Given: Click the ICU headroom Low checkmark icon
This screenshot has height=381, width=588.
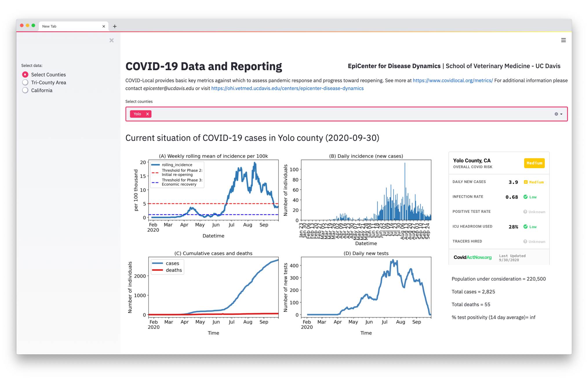Looking at the screenshot, I should (525, 227).
